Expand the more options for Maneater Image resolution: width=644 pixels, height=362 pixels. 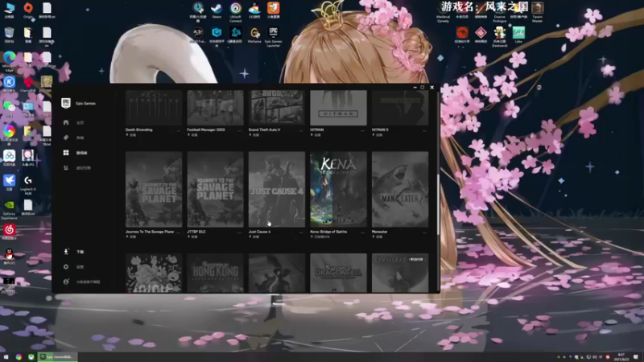[x=425, y=232]
